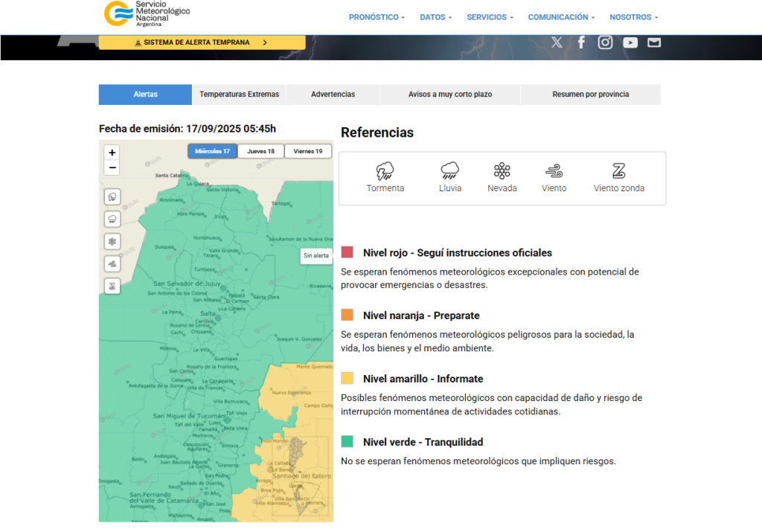Expand the Comunicación dropdown menu

tap(561, 17)
